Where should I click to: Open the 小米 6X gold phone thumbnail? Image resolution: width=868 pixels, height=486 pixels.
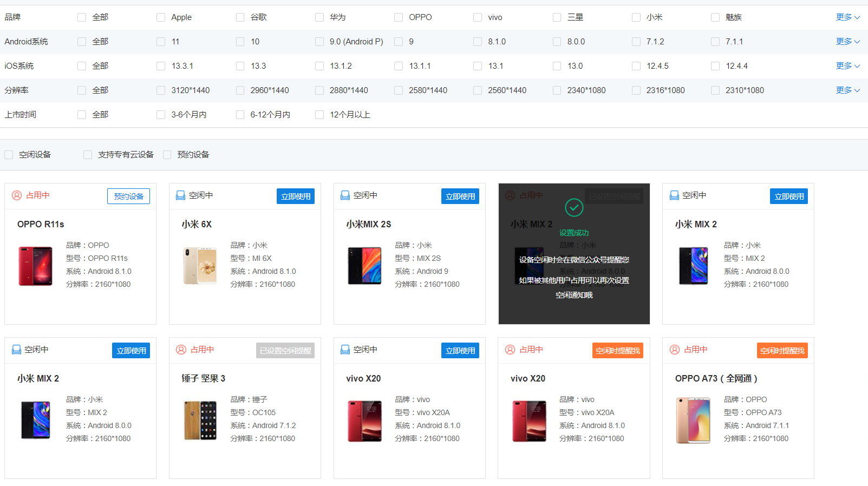(200, 266)
